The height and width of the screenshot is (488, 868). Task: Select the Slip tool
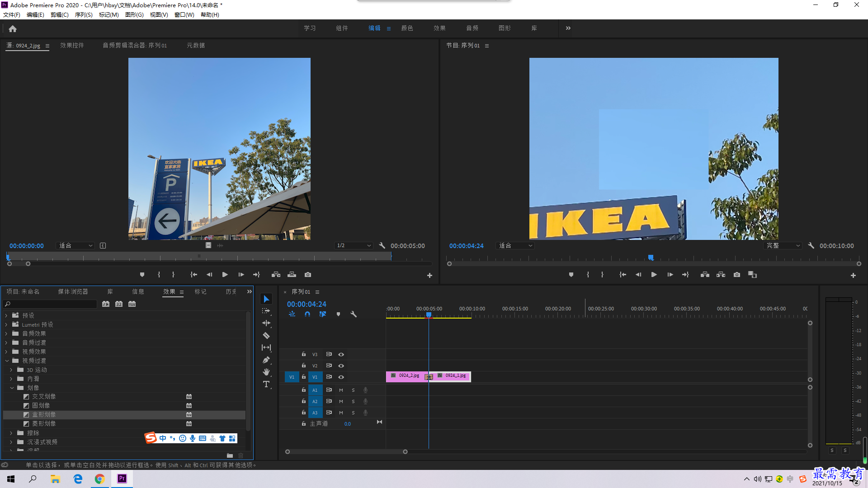266,347
